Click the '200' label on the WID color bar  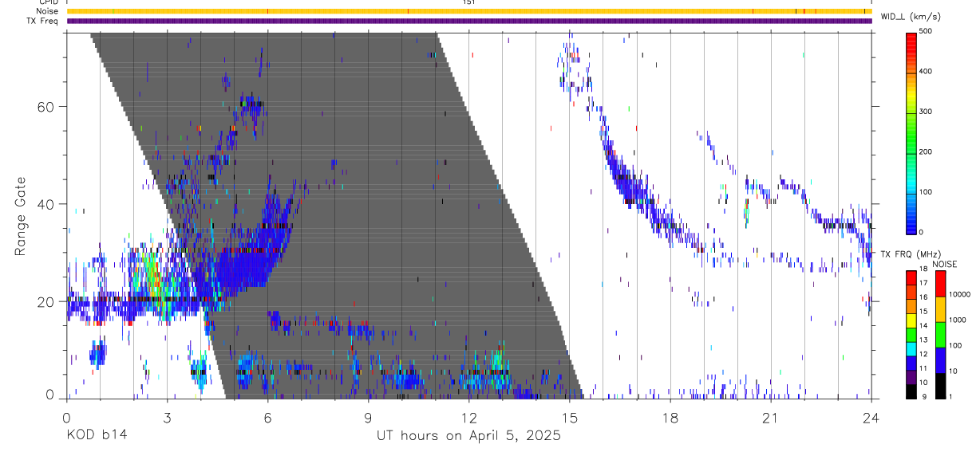926,151
